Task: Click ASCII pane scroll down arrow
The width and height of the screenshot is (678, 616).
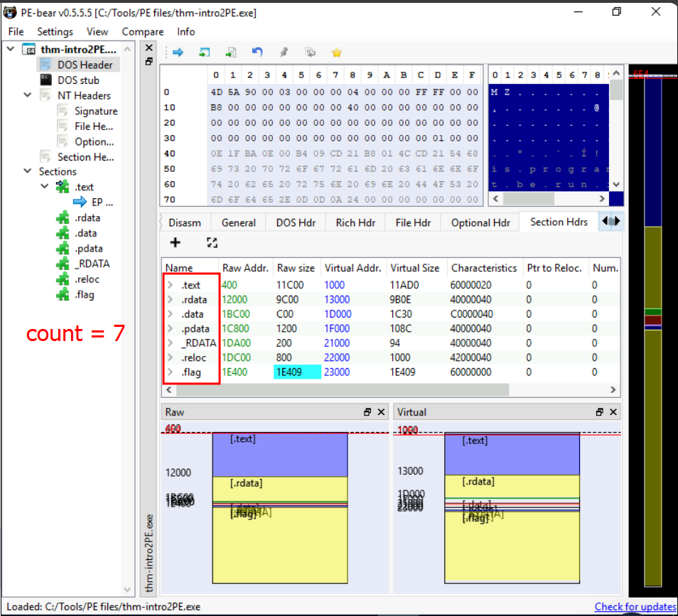Action: click(617, 185)
